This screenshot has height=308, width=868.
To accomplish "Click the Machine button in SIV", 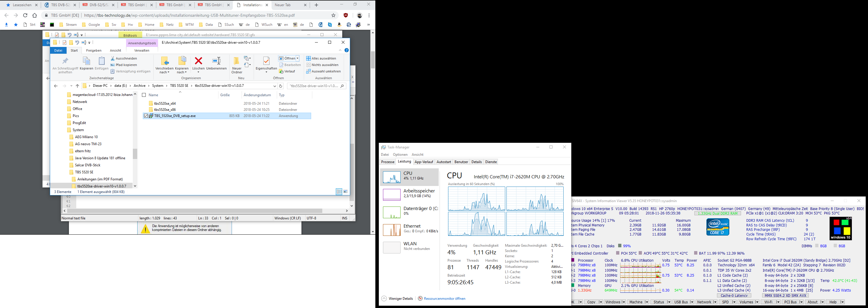I will click(x=638, y=302).
